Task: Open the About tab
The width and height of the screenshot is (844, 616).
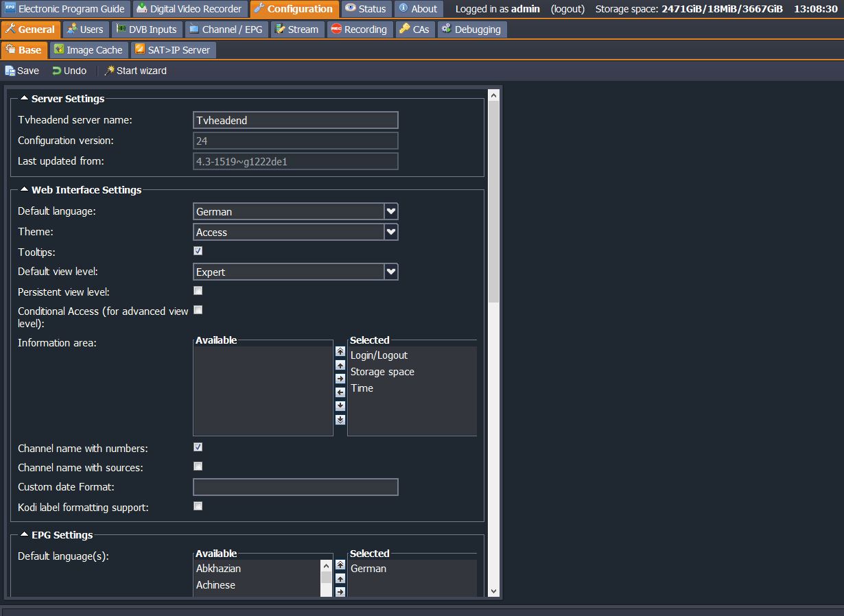Action: point(418,9)
